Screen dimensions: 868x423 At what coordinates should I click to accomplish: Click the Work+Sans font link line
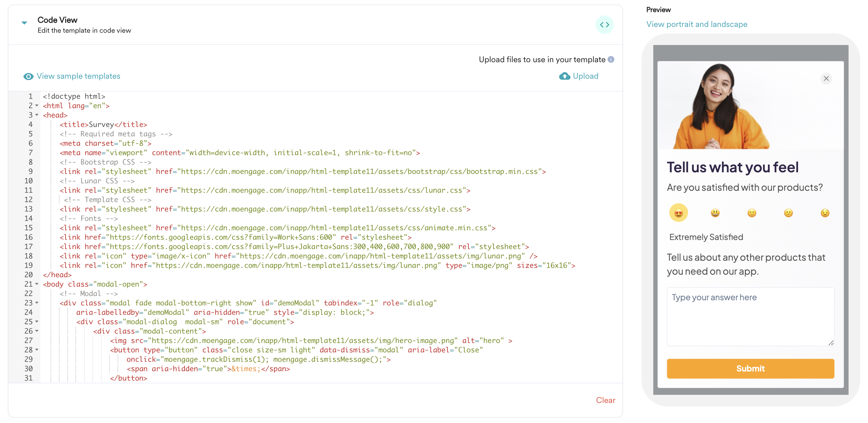235,237
